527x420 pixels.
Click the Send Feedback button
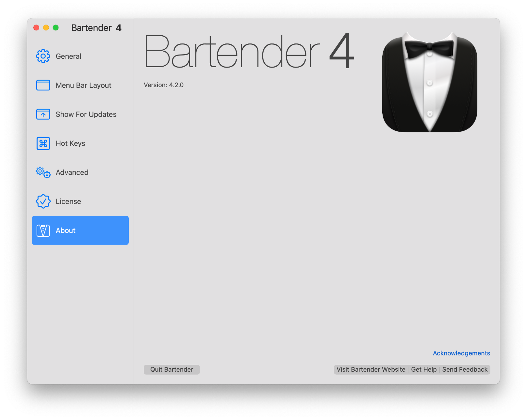point(465,369)
